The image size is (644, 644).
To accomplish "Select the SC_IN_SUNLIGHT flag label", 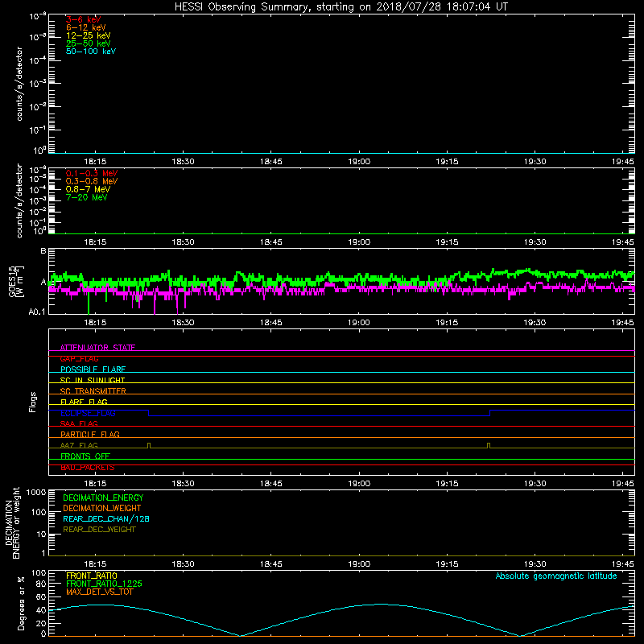I will [x=93, y=380].
